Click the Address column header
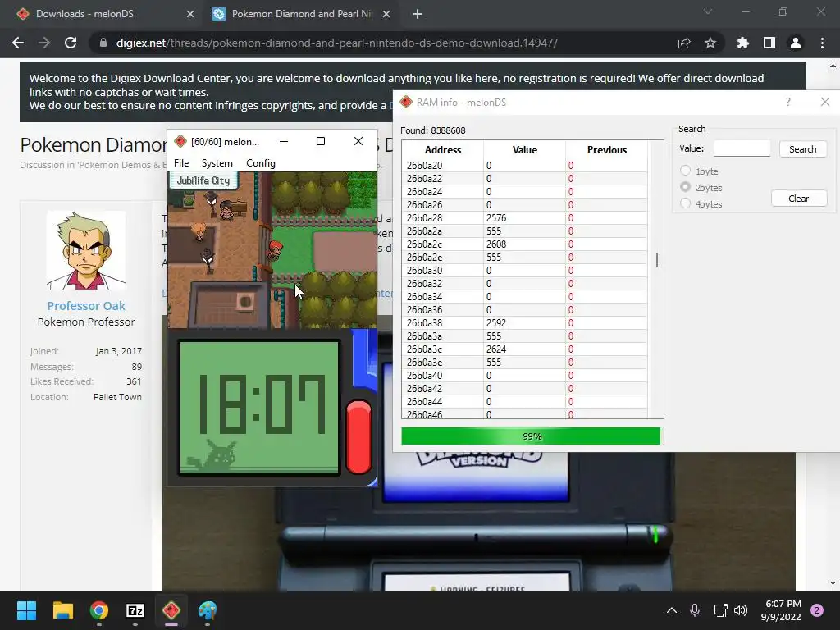The image size is (840, 630). [x=442, y=149]
